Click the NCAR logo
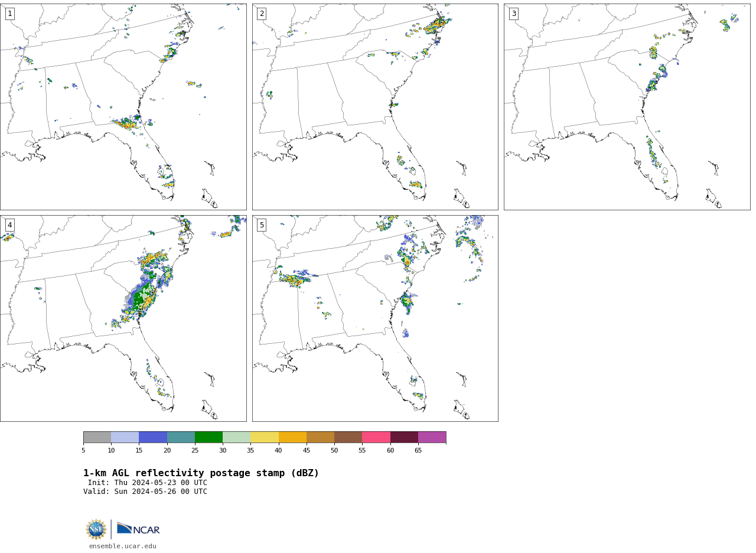The image size is (756, 553). 138,529
